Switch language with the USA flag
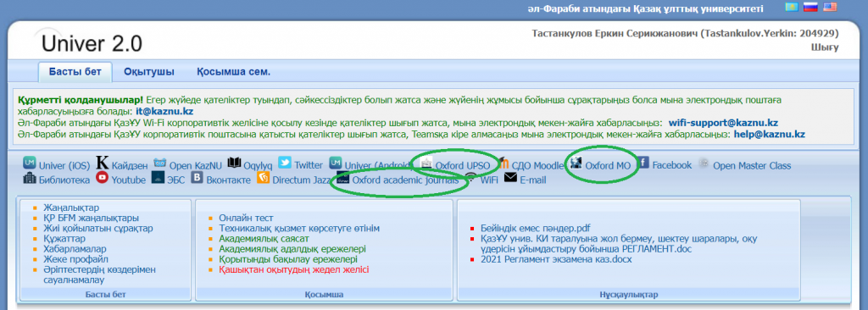Screen dimensions: 868x310 point(830,7)
